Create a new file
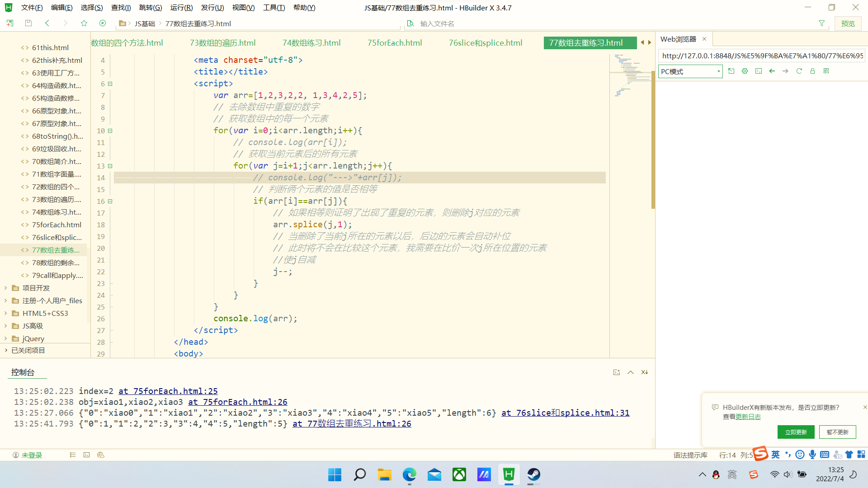 tap(9, 23)
